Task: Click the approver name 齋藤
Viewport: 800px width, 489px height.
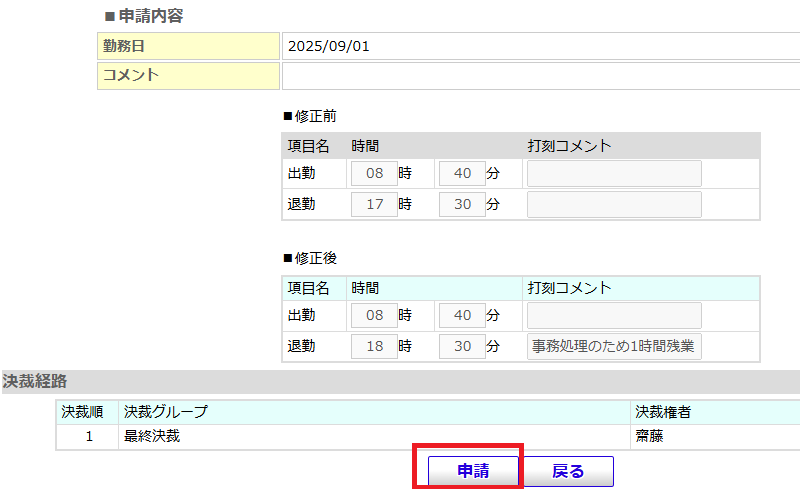Action: [650, 436]
